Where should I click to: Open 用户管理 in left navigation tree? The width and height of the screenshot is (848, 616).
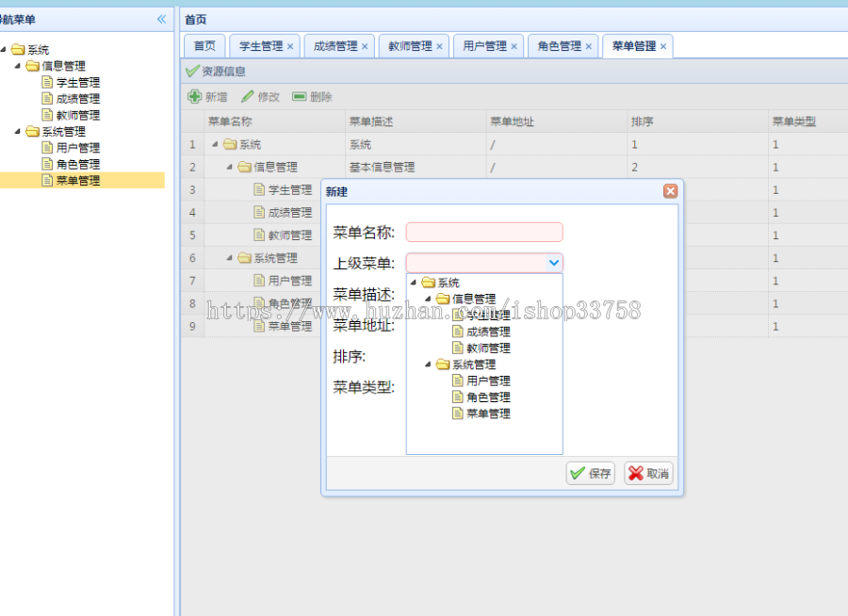pyautogui.click(x=78, y=148)
